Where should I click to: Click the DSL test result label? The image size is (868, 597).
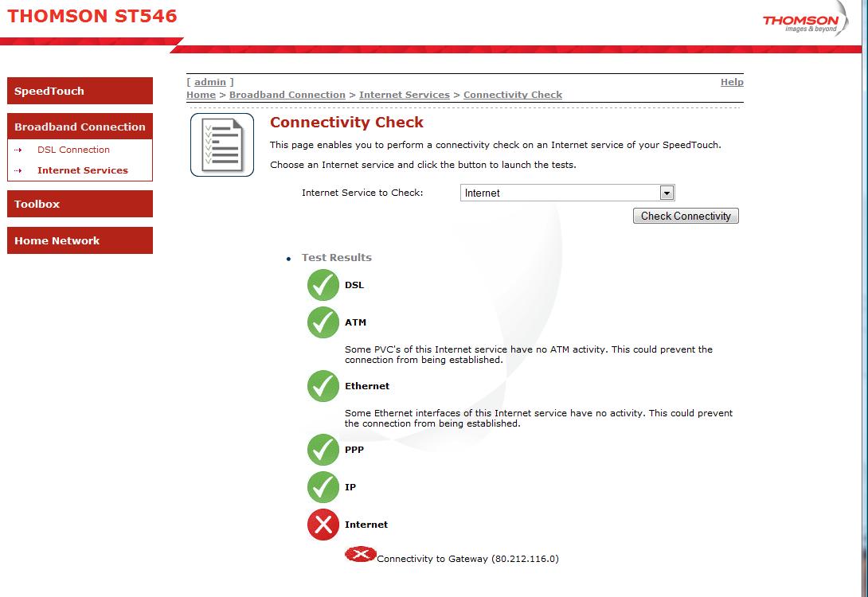pos(354,285)
